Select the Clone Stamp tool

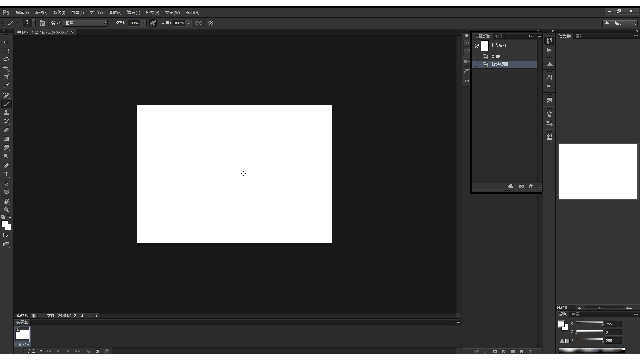tap(6, 113)
